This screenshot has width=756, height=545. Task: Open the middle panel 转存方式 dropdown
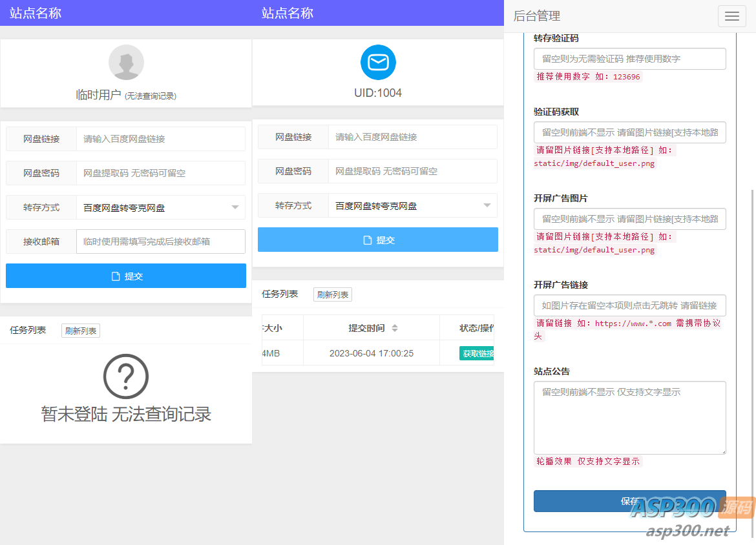[414, 205]
